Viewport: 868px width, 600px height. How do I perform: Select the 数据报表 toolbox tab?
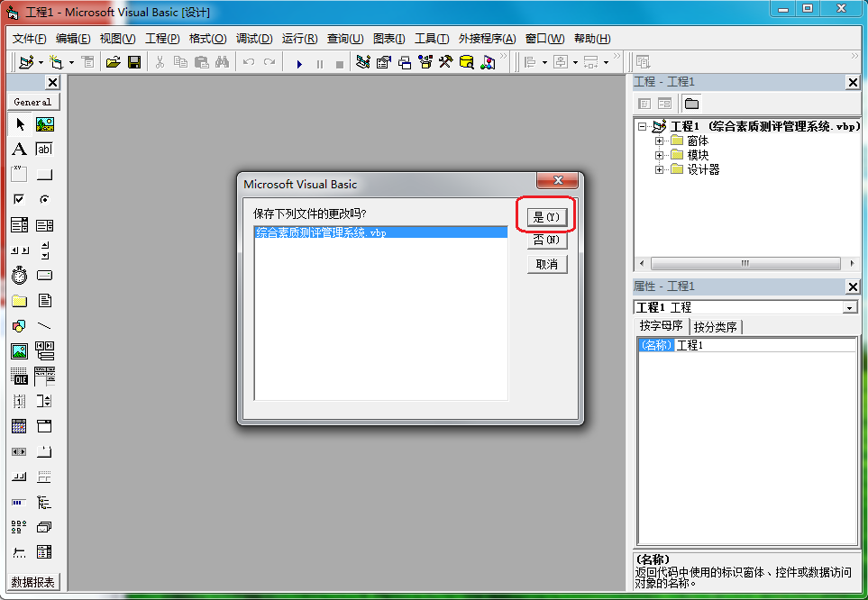32,582
